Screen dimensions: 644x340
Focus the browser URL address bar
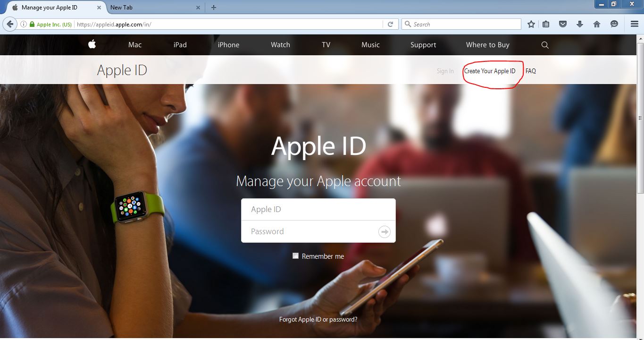tap(229, 25)
